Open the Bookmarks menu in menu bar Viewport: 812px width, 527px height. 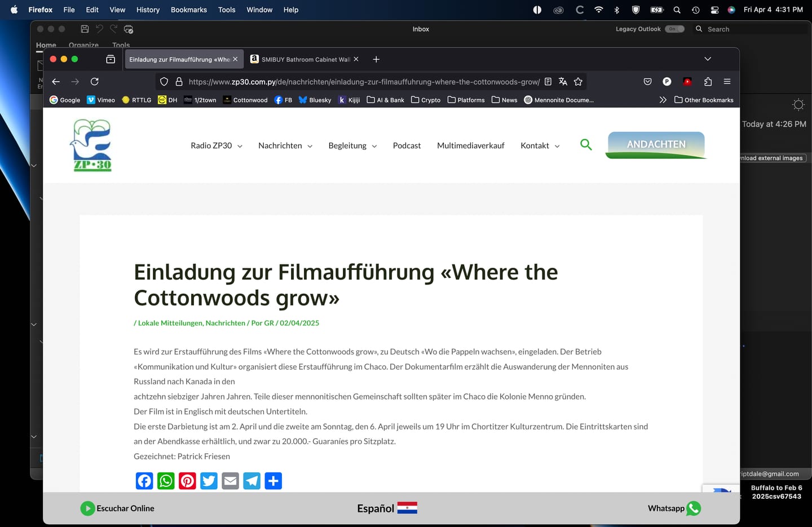[x=189, y=10]
